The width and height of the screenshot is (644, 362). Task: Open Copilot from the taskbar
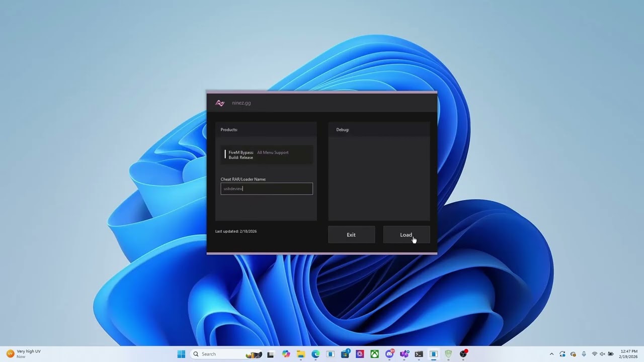tap(286, 354)
